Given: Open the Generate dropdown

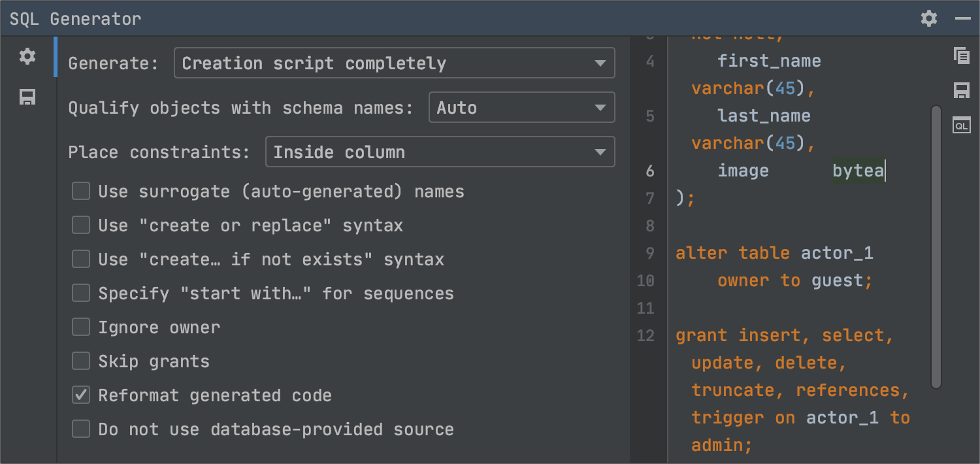Looking at the screenshot, I should [395, 63].
